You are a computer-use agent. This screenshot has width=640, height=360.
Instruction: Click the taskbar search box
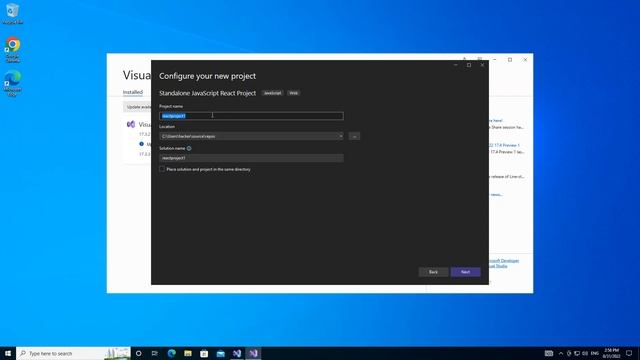point(73,353)
